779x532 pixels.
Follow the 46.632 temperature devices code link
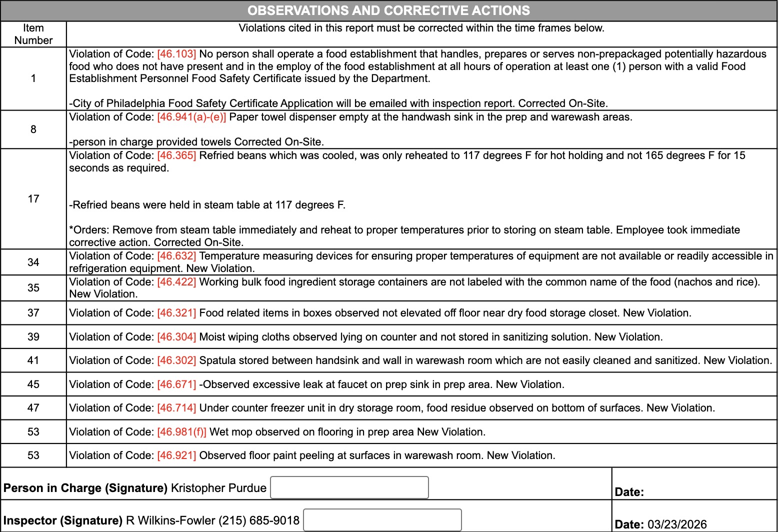click(176, 256)
